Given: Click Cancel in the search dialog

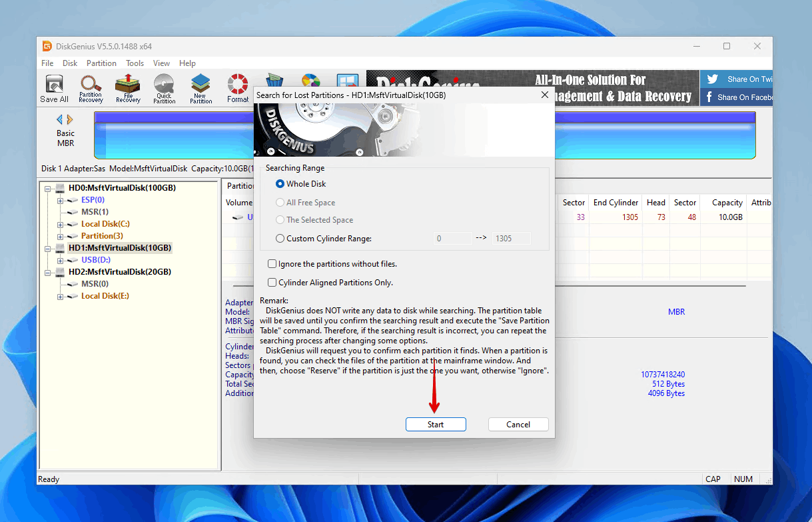Looking at the screenshot, I should [x=518, y=424].
